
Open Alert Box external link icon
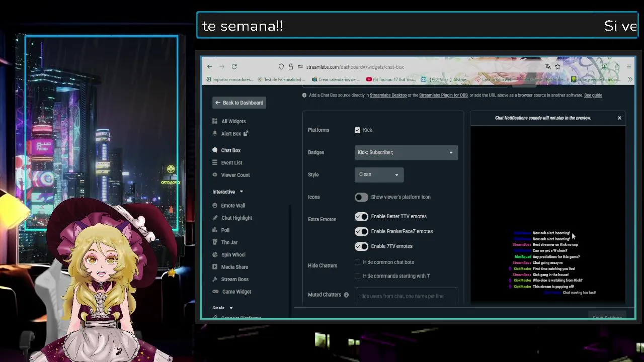click(x=246, y=133)
